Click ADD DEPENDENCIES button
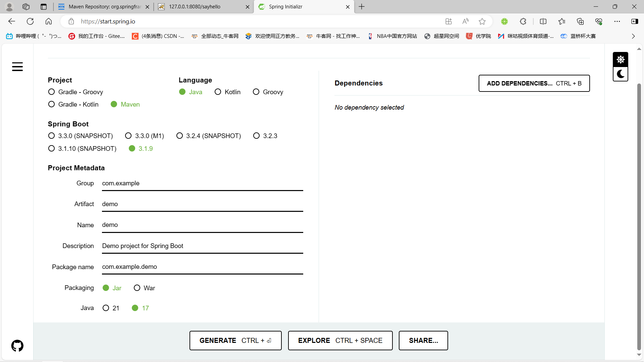 [534, 83]
